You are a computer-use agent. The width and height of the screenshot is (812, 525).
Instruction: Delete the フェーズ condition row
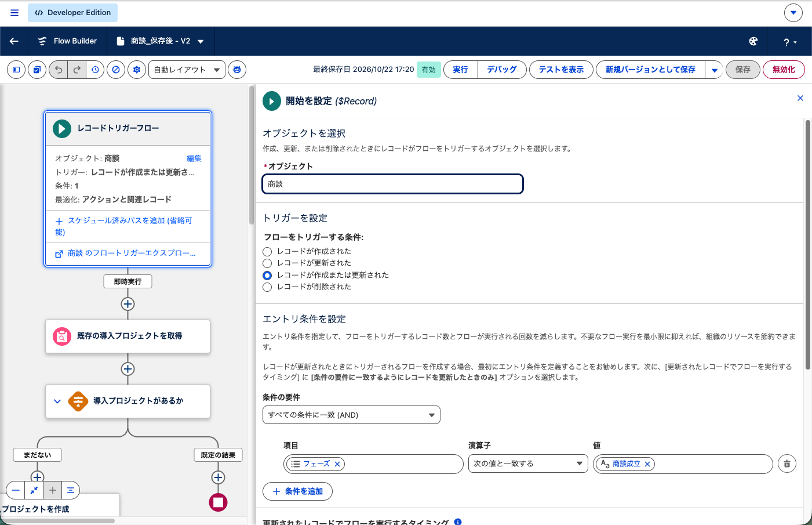787,464
